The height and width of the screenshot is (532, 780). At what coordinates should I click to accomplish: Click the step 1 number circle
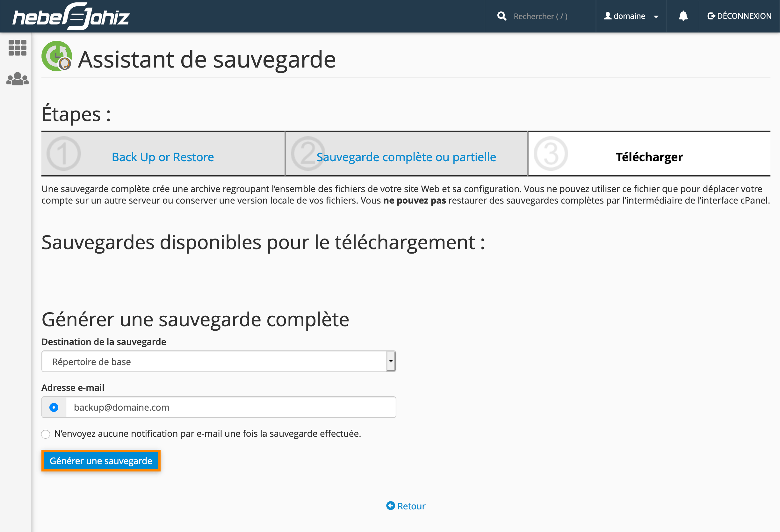point(63,154)
